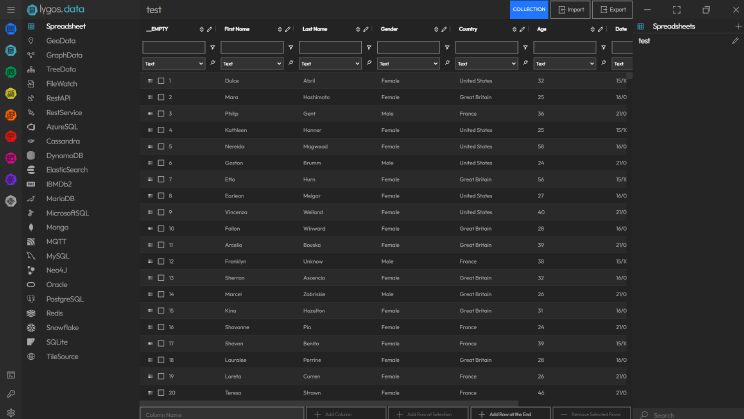
Task: Click the COLLECTION button
Action: (529, 9)
